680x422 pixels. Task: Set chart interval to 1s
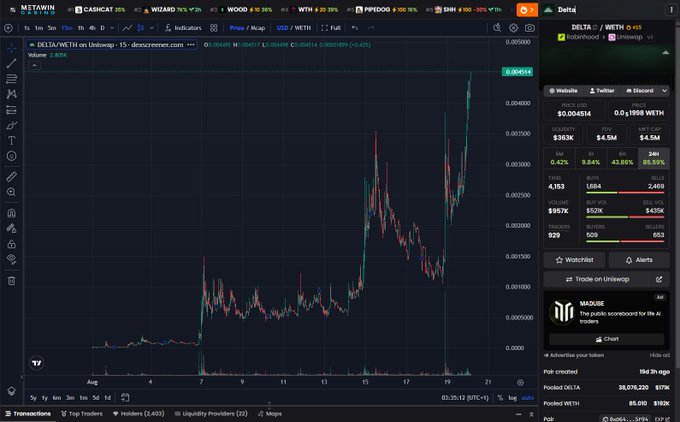tap(27, 28)
